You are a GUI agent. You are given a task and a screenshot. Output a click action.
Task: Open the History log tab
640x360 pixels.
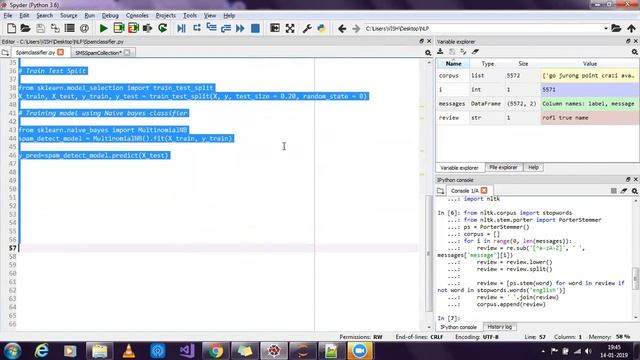click(500, 327)
